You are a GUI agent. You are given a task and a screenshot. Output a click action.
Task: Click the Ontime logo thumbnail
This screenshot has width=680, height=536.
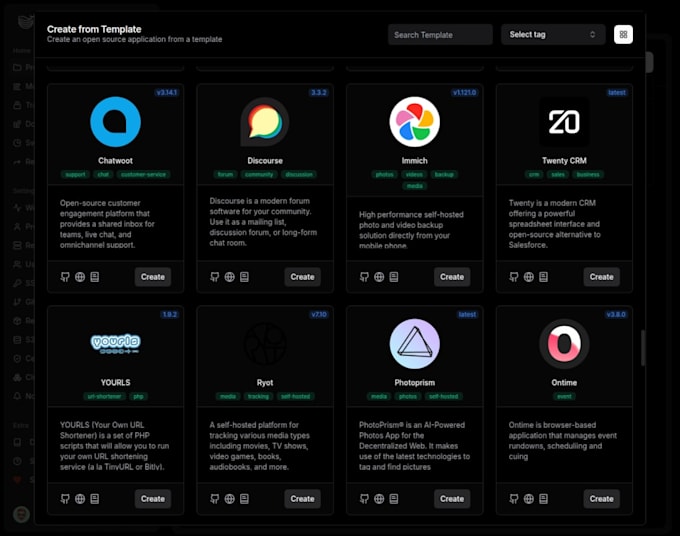tap(564, 344)
